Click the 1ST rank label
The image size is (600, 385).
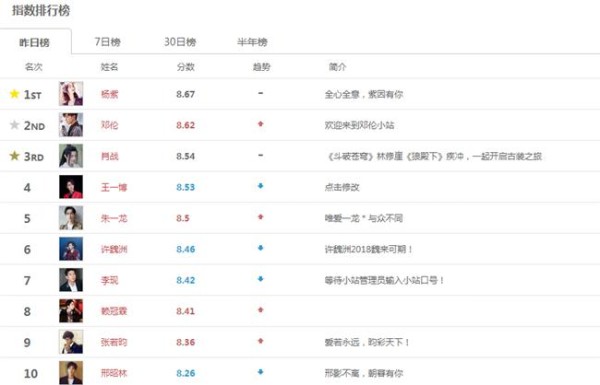(x=33, y=94)
